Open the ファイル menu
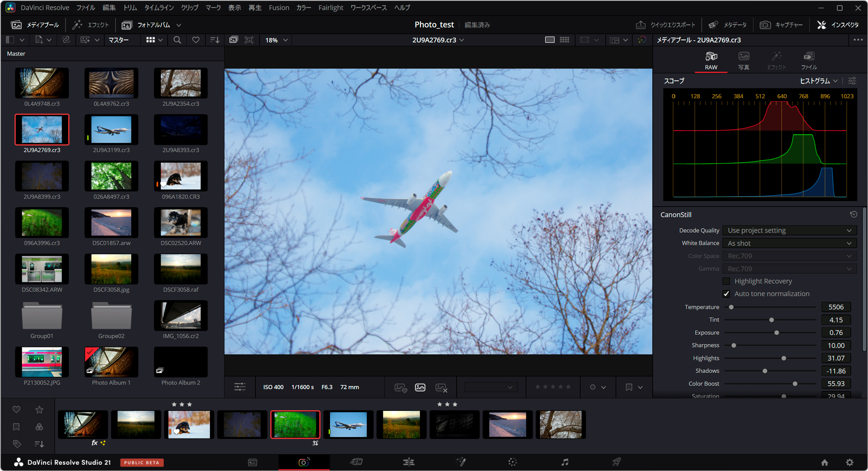The height and width of the screenshot is (471, 868). tap(85, 8)
